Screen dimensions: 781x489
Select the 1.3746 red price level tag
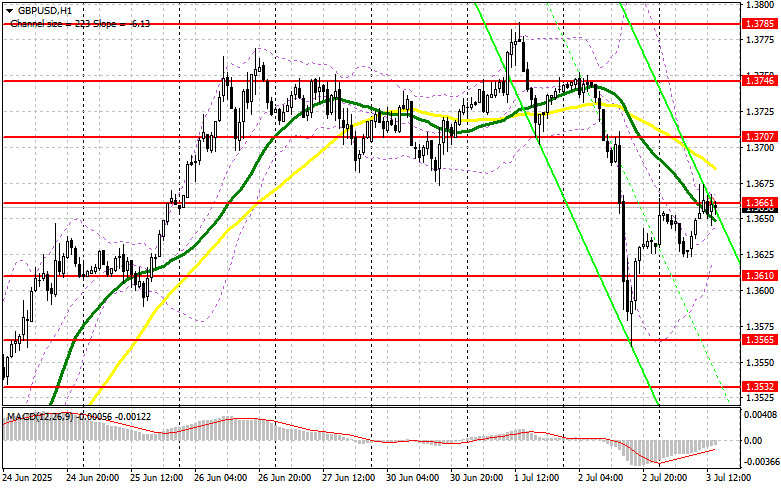760,80
